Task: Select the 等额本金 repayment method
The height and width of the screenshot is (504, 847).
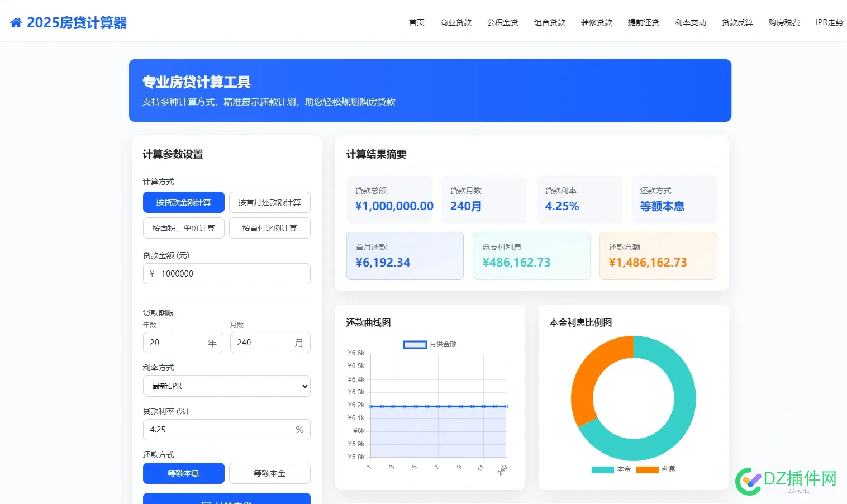Action: tap(270, 473)
